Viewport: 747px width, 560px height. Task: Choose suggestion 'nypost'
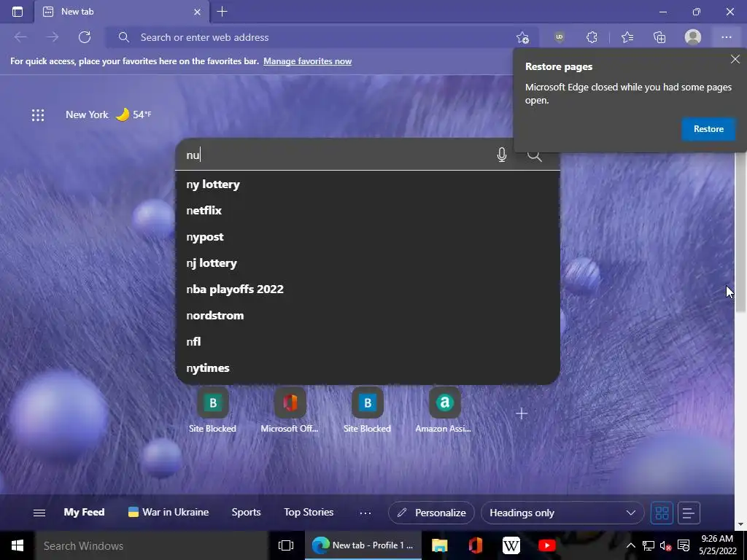368,237
